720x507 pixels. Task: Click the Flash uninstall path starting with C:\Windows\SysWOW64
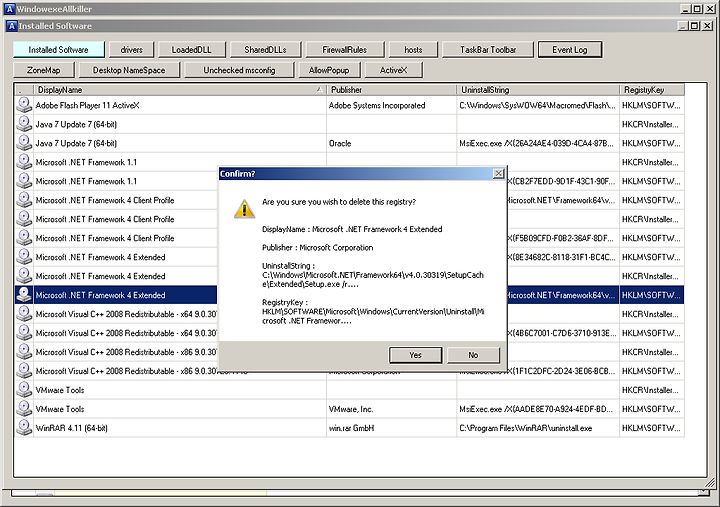537,105
